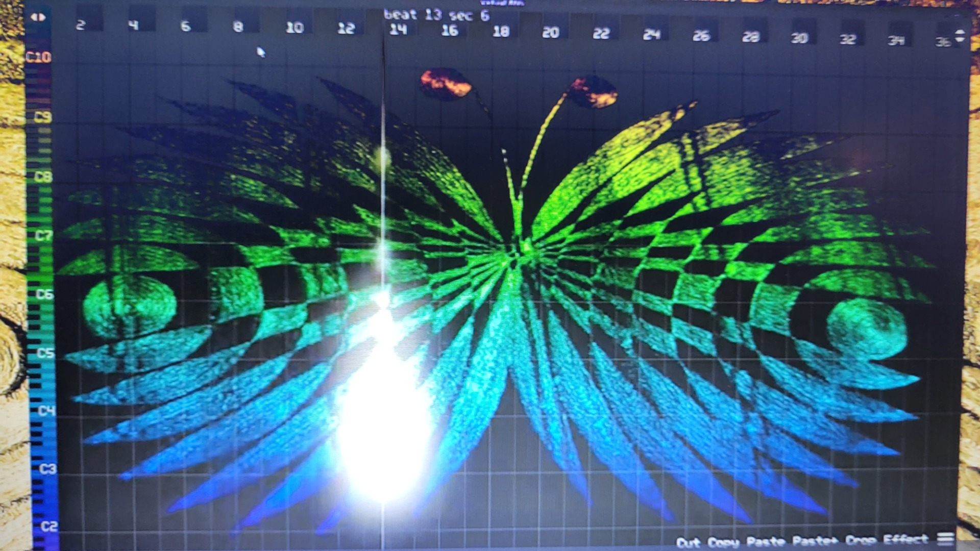The height and width of the screenshot is (551, 980).
Task: Jump to beat 22 on the timeline
Action: click(x=601, y=34)
